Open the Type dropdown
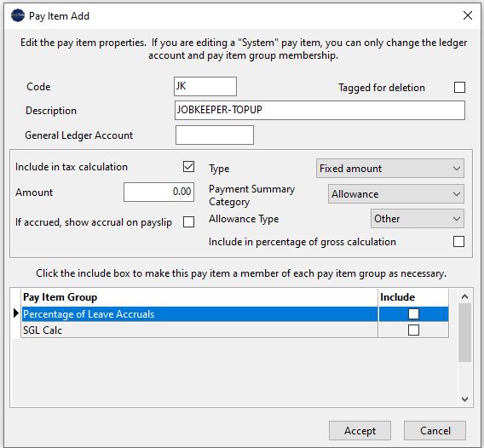484x448 pixels. pos(390,169)
